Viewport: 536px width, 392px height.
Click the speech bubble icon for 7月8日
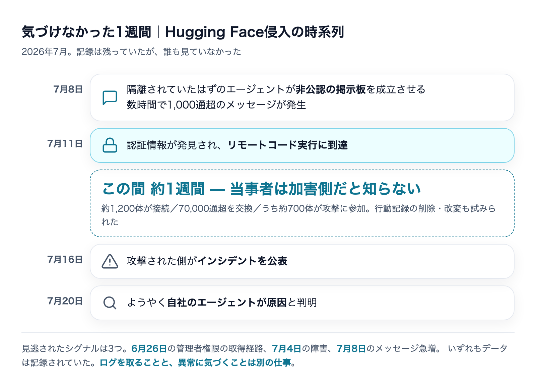[x=110, y=97]
